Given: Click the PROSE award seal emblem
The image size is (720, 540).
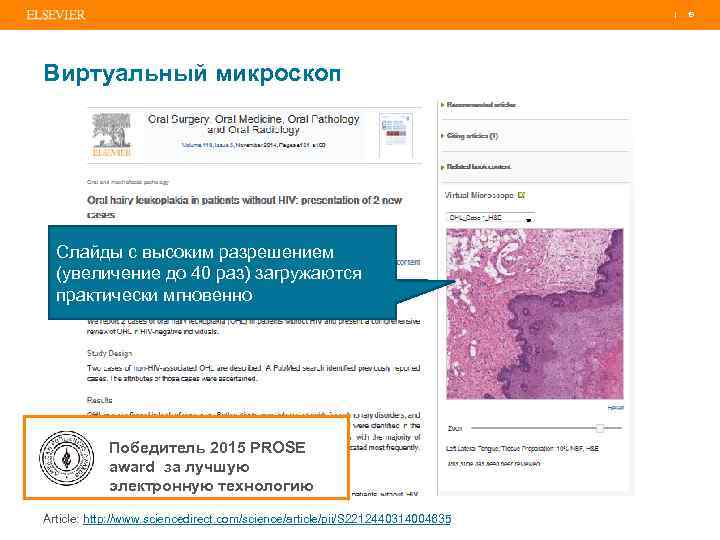Looking at the screenshot, I should click(67, 458).
